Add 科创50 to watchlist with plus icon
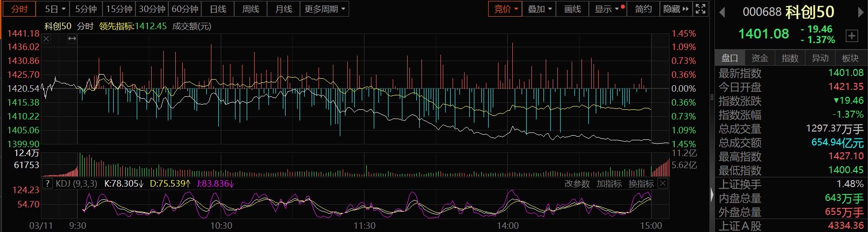This screenshot has height=232, width=868. pyautogui.click(x=852, y=36)
